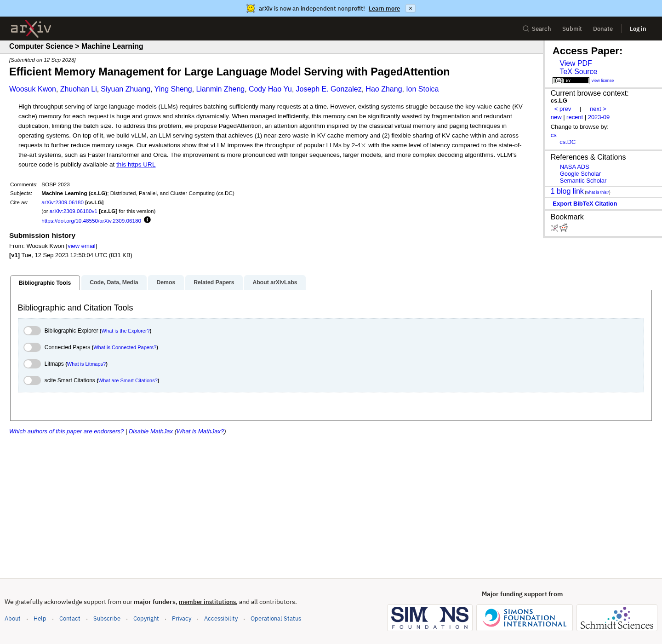Click the search magnifier icon
This screenshot has height=644, width=662.
tap(526, 29)
